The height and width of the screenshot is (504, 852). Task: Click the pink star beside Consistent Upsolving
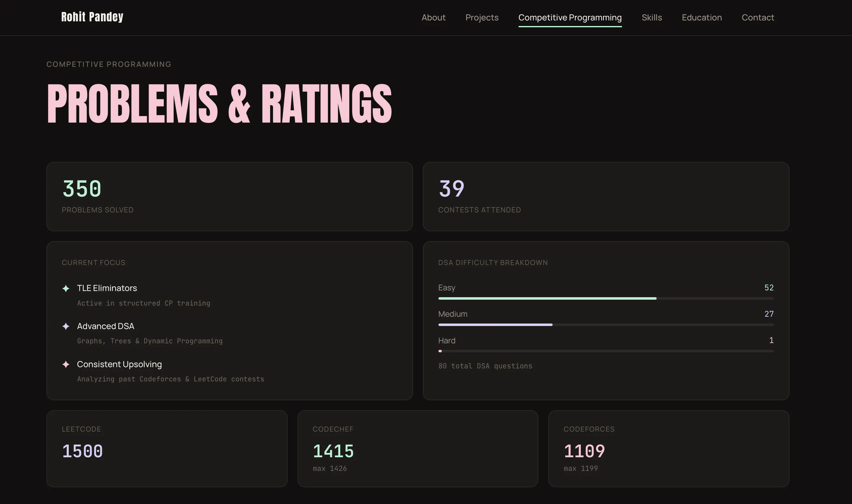click(x=66, y=364)
